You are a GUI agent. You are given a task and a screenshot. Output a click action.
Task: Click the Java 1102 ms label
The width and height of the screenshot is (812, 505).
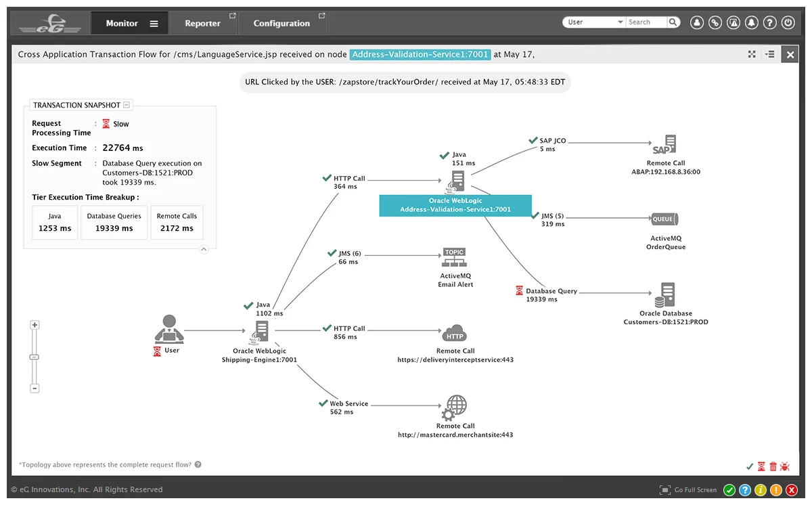[x=269, y=309]
